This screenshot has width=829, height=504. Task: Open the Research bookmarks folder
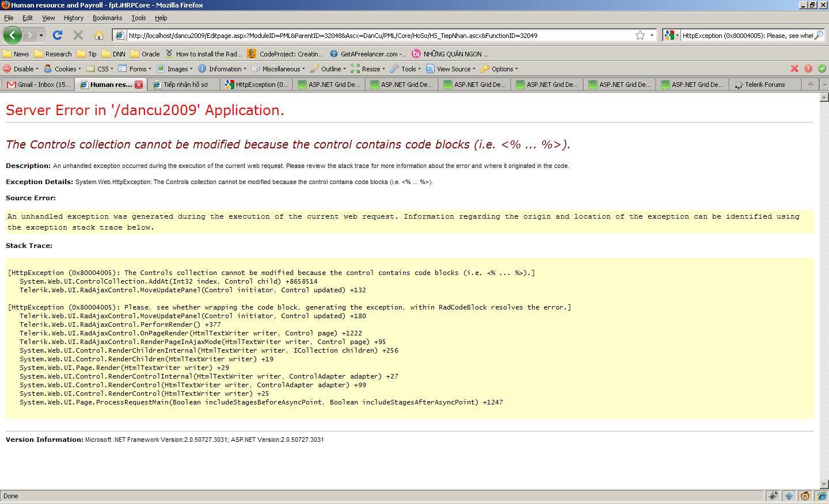click(53, 54)
